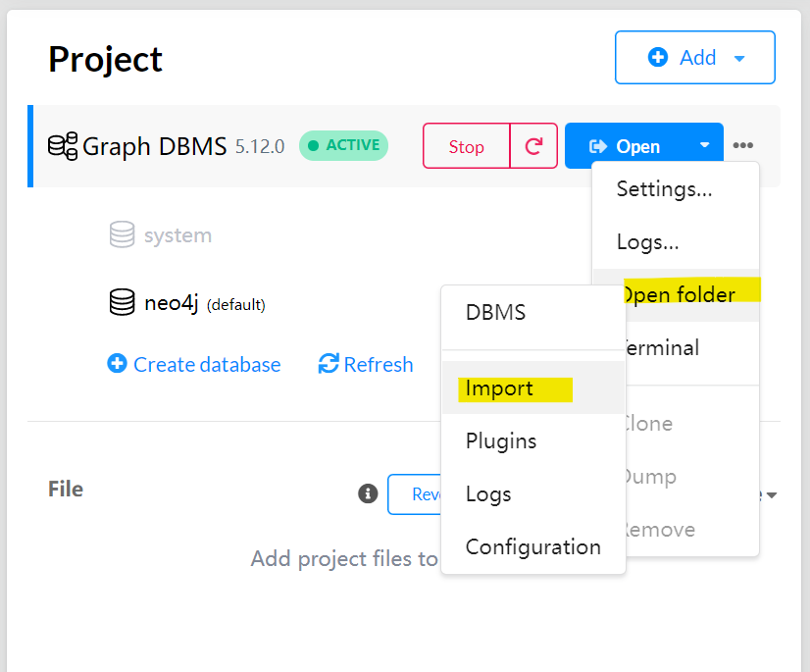
Task: Stop the running Graph DBMS
Action: pos(466,146)
